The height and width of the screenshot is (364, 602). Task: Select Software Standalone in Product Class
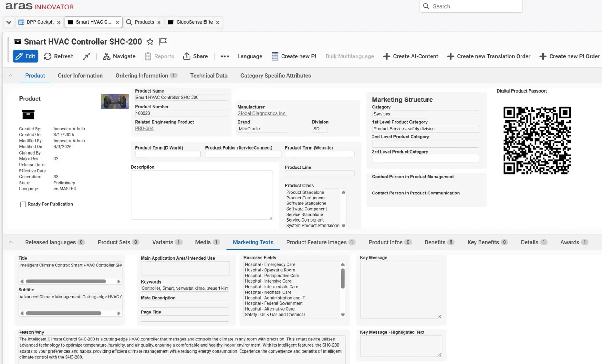point(306,203)
